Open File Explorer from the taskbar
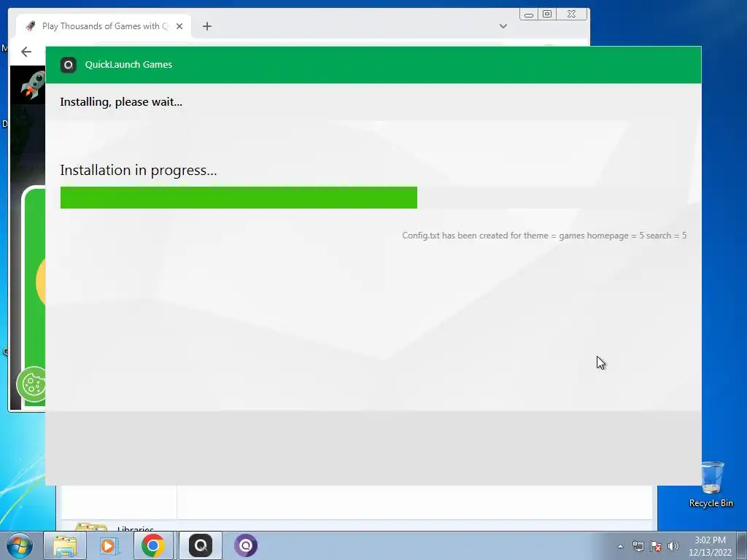 click(65, 545)
